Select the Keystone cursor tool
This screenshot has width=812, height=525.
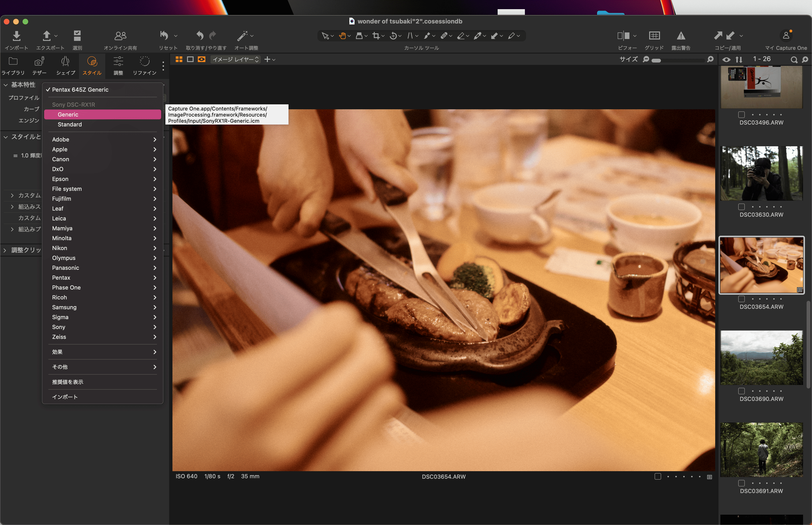pyautogui.click(x=410, y=36)
